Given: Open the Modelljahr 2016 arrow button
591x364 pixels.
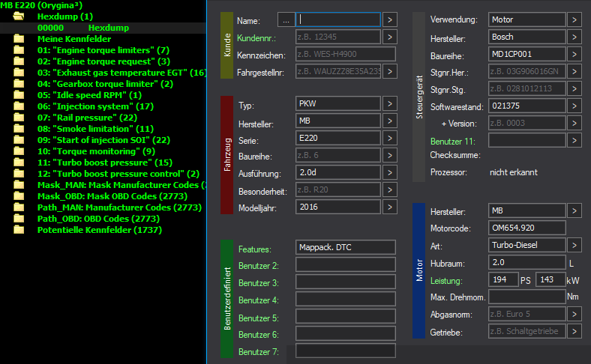Looking at the screenshot, I should tap(390, 207).
